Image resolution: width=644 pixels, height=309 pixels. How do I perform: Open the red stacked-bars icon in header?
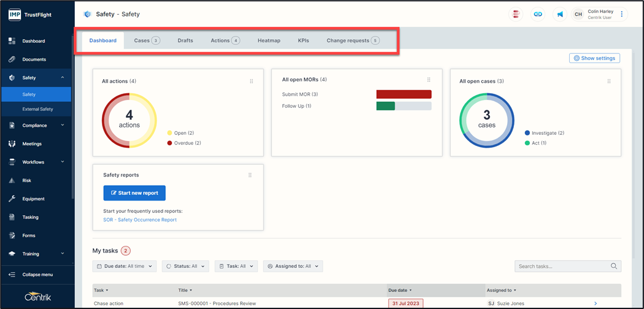click(516, 14)
